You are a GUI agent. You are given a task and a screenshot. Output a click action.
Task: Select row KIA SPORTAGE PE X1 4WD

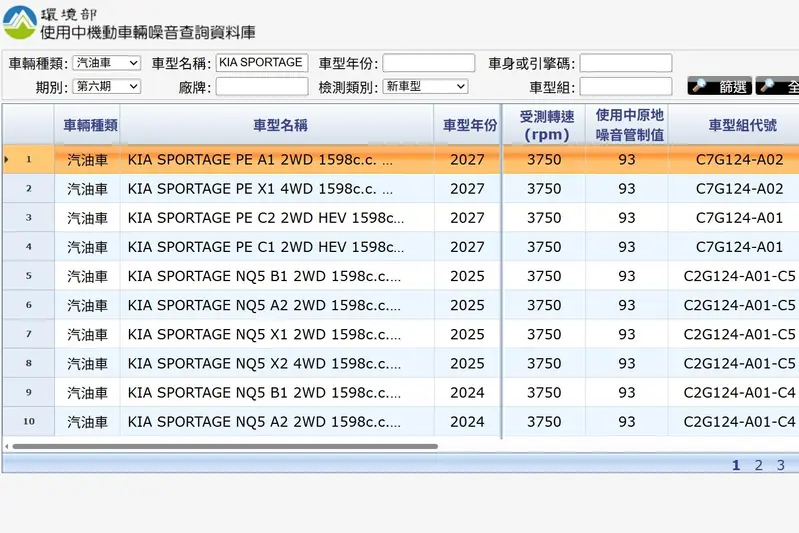pyautogui.click(x=401, y=189)
